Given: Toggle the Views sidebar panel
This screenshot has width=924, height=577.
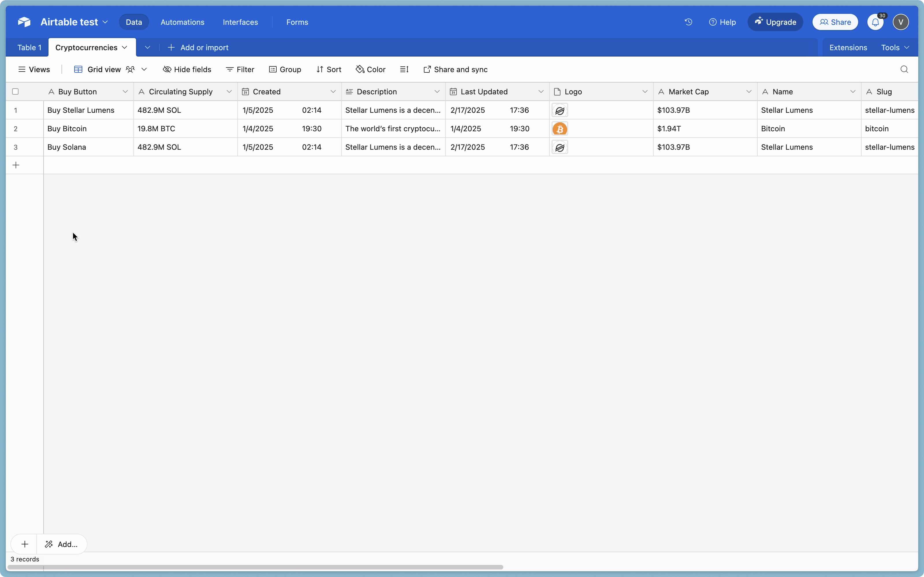Looking at the screenshot, I should 34,70.
